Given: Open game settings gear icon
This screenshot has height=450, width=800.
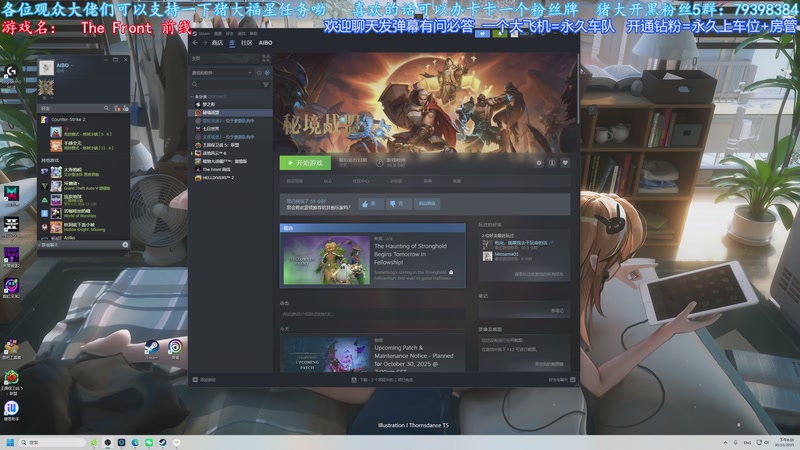Looking at the screenshot, I should pos(539,163).
